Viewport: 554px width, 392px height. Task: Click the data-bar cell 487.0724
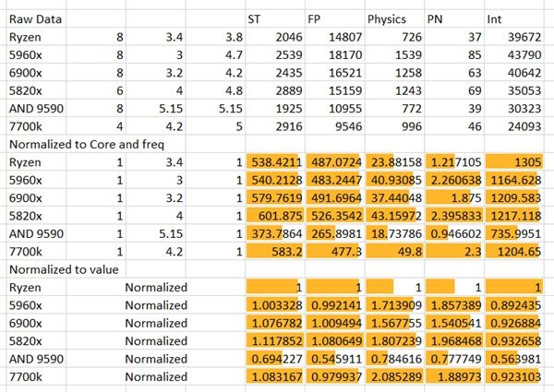[334, 162]
